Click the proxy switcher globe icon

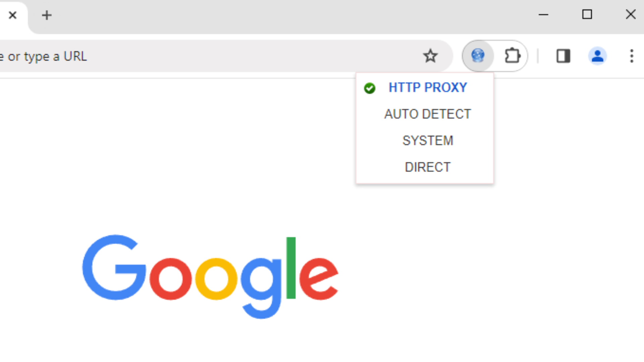click(x=478, y=55)
